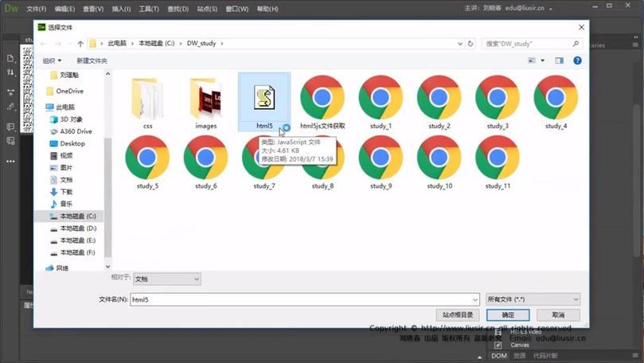
Task: Click the 站点根目录 button
Action: coord(458,315)
